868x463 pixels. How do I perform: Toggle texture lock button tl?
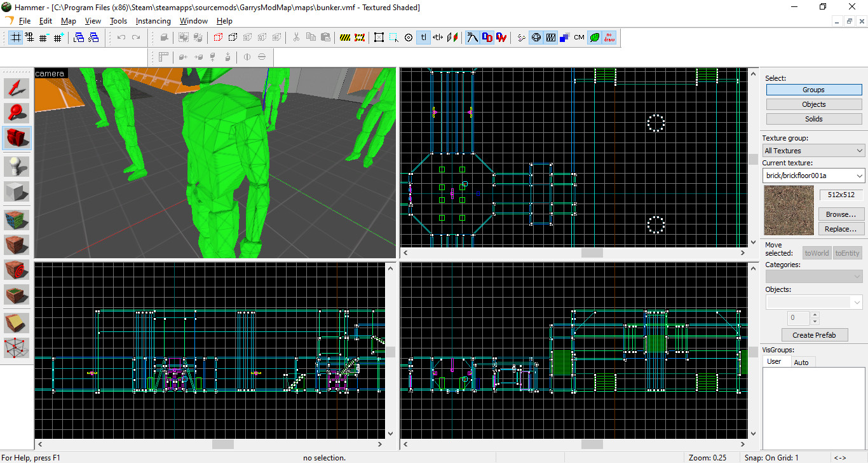pos(424,38)
